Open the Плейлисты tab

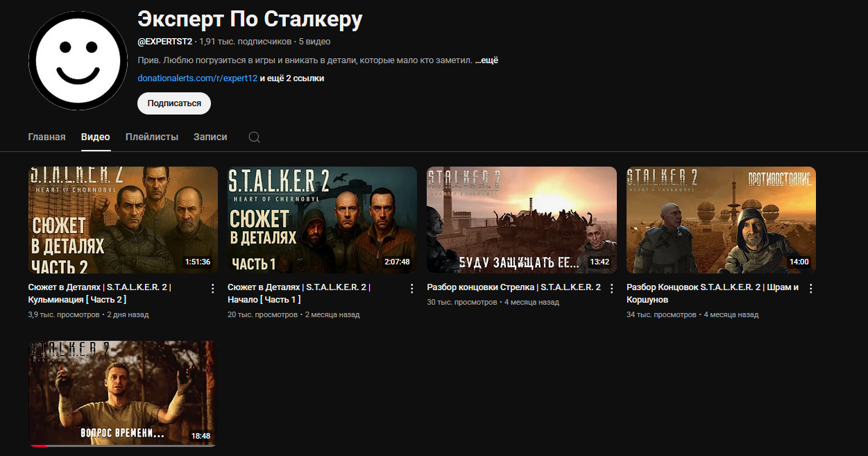point(152,137)
